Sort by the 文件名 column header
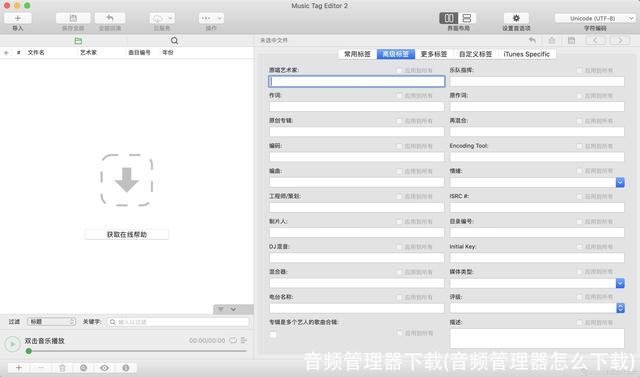Screen dimensions: 640x377 click(x=36, y=53)
